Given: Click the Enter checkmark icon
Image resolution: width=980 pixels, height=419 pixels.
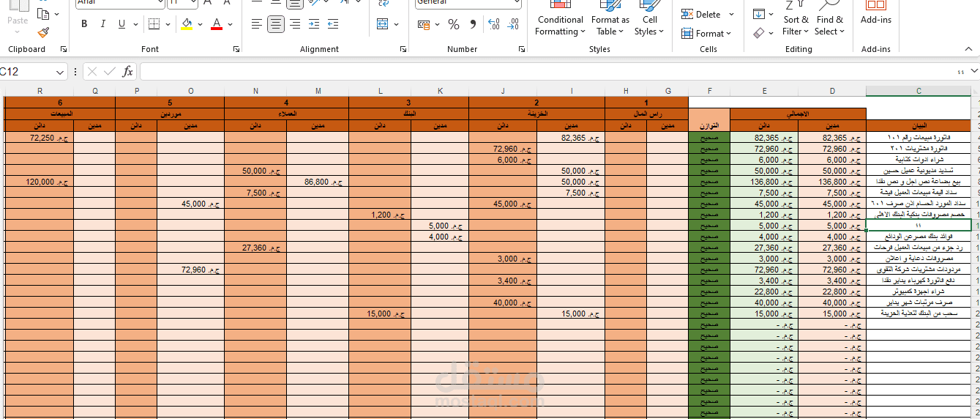Looking at the screenshot, I should [x=110, y=71].
